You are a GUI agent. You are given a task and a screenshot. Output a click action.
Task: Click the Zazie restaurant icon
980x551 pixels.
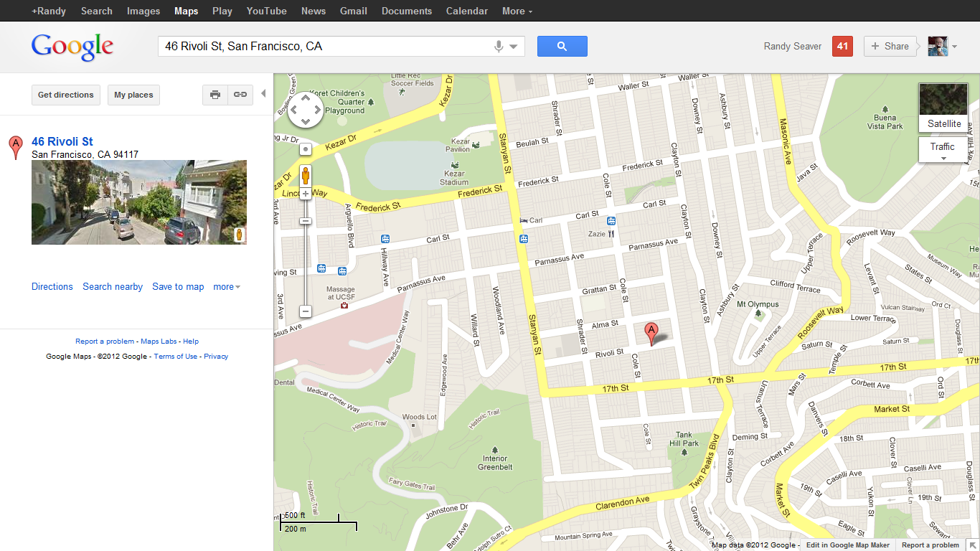tap(611, 233)
